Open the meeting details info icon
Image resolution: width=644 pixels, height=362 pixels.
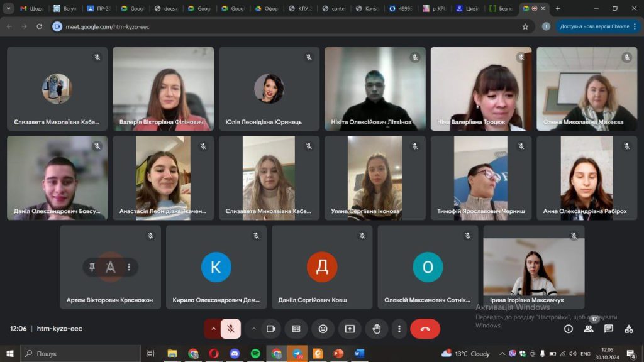[x=569, y=329]
